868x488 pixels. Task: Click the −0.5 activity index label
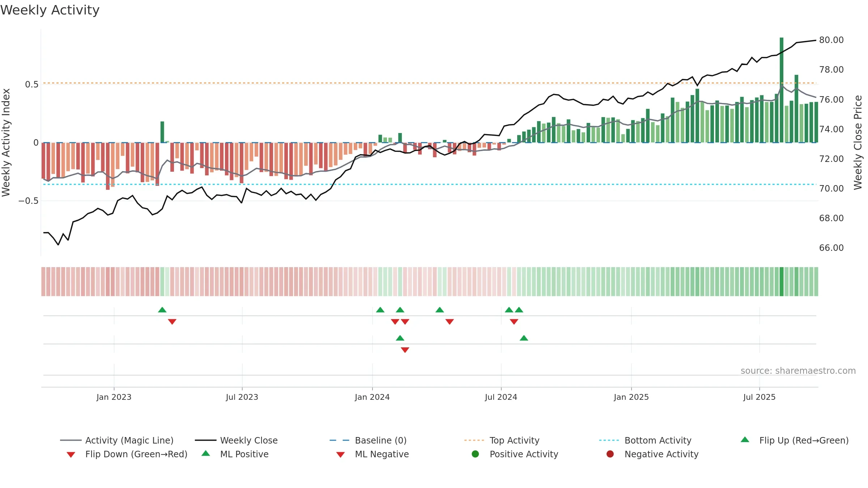coord(28,201)
